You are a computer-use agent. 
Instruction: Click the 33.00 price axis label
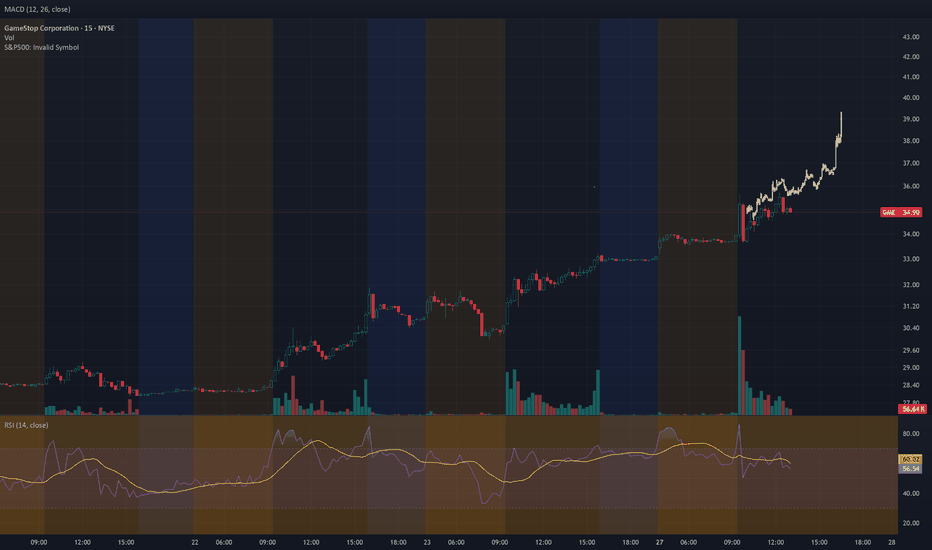(911, 259)
